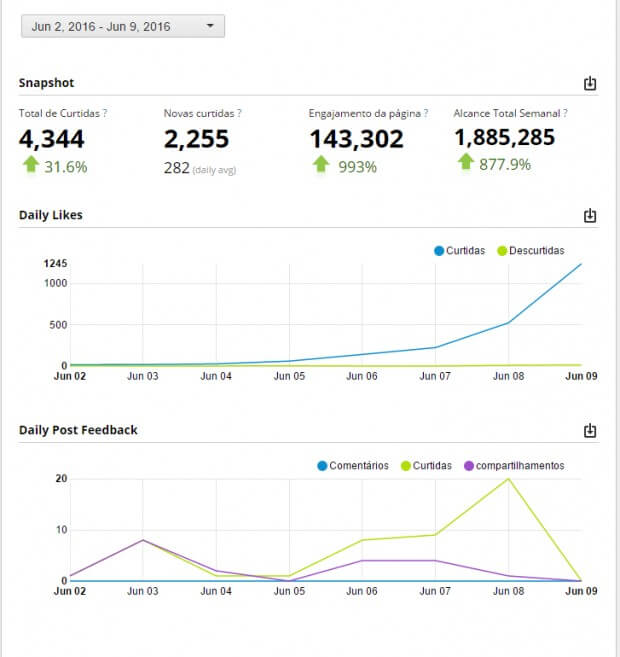Click the Jun 09 endpoint of blue Curtidas line
Screen dimensions: 620x657
click(x=581, y=264)
